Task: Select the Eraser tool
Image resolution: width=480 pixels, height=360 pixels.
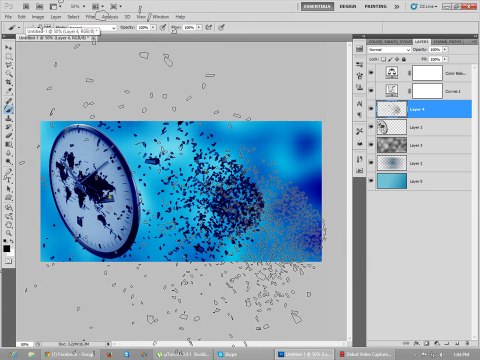Action: pos(8,136)
